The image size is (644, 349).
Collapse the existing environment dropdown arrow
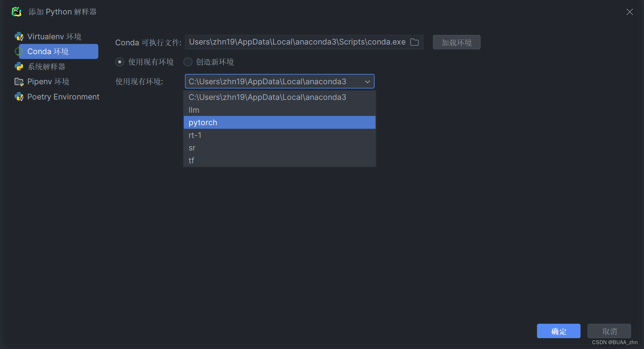tap(367, 81)
